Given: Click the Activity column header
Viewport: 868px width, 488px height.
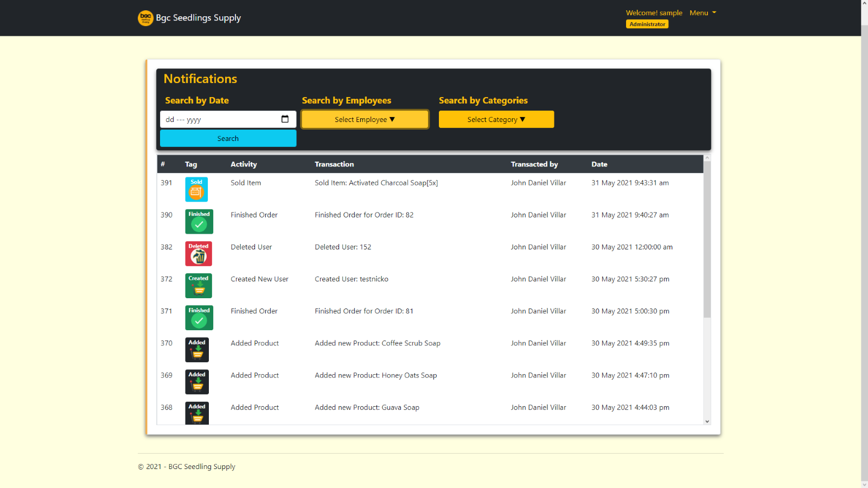Looking at the screenshot, I should coord(244,164).
